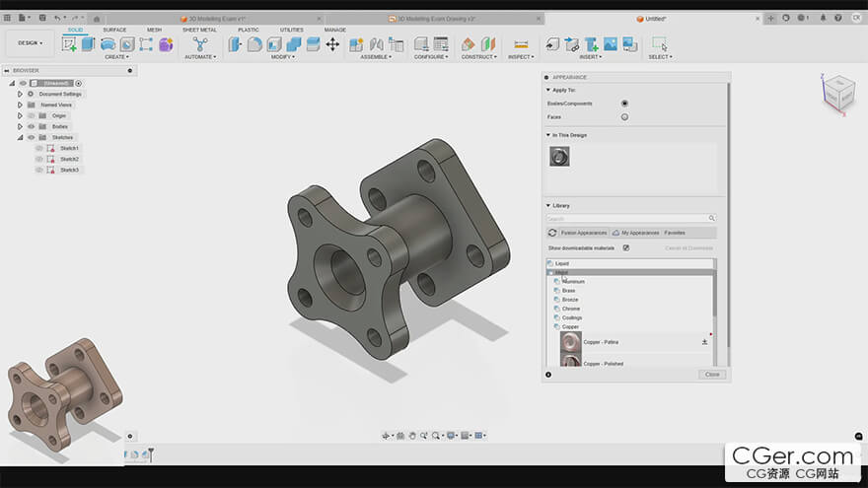
Task: Open the DESIGN workspace dropdown
Action: pos(30,42)
